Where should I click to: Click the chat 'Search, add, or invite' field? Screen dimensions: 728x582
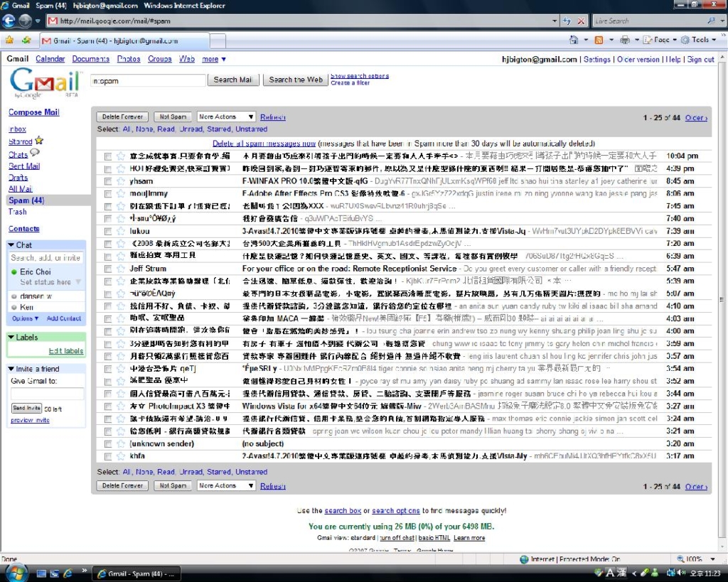click(45, 257)
